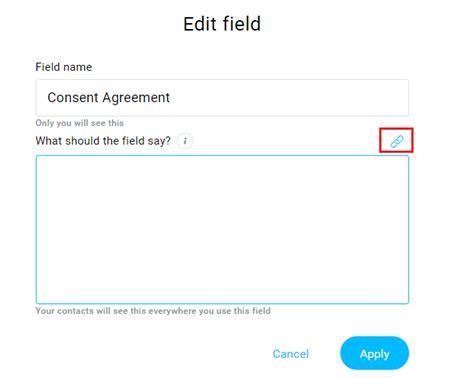Click the 'Your contacts will see this' note
The height and width of the screenshot is (378, 474).
coord(153,311)
